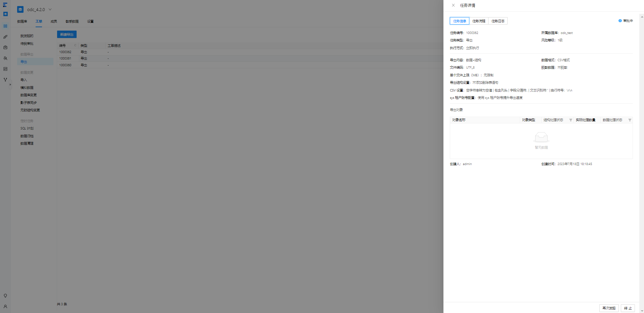Open the users management icon in the left sidebar
Viewport: 644px width, 313px height.
click(5, 58)
